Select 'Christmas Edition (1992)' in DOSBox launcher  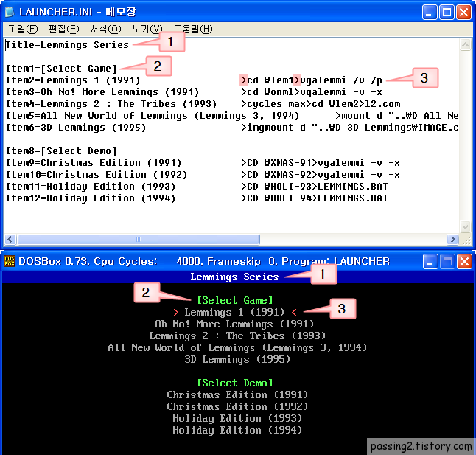237,407
